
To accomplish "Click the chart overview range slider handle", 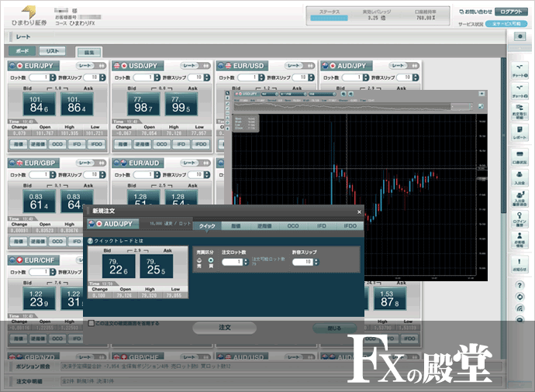I will tap(461, 107).
